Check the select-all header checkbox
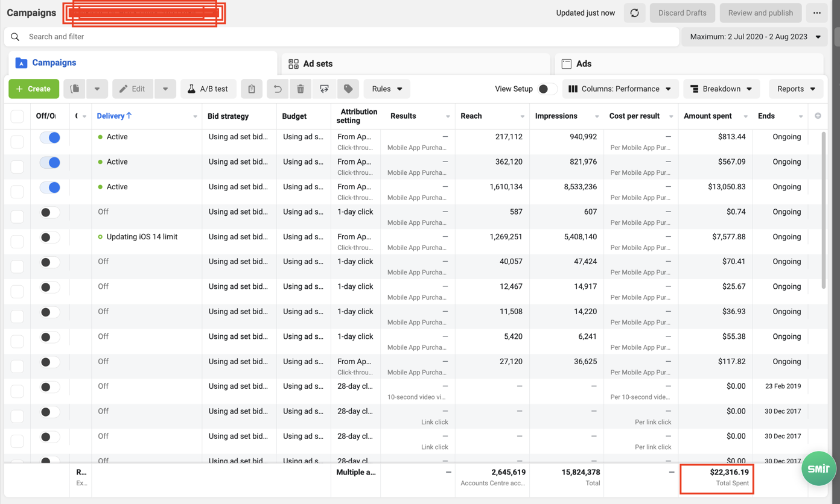The width and height of the screenshot is (840, 504). [x=17, y=116]
